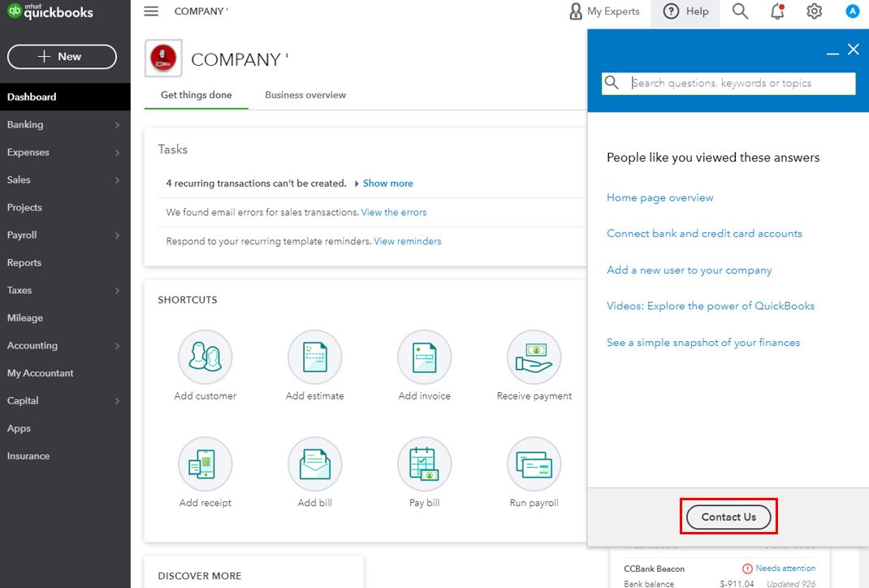Open See a simple snapshot answer
Viewport: 869px width, 588px height.
click(703, 343)
